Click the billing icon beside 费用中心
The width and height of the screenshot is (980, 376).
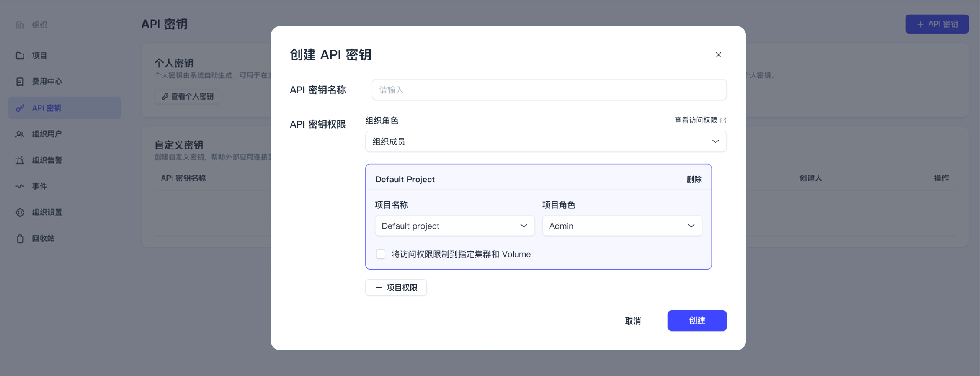coord(20,82)
